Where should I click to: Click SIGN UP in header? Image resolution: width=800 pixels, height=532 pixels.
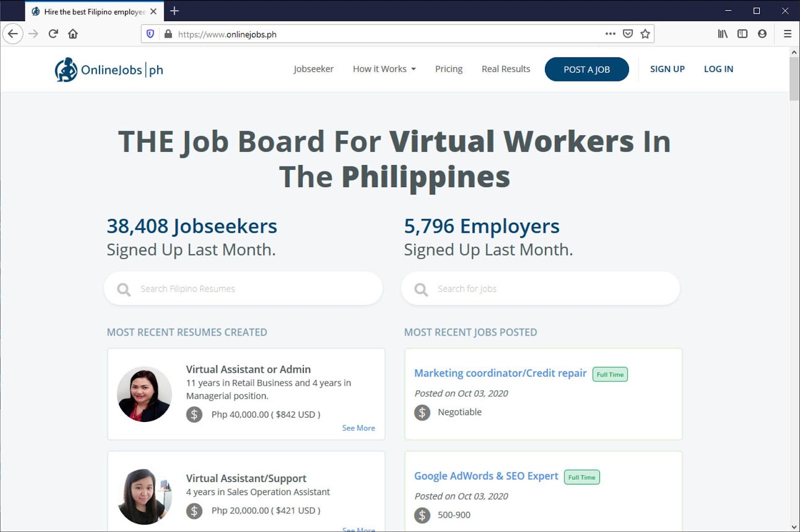pyautogui.click(x=667, y=69)
